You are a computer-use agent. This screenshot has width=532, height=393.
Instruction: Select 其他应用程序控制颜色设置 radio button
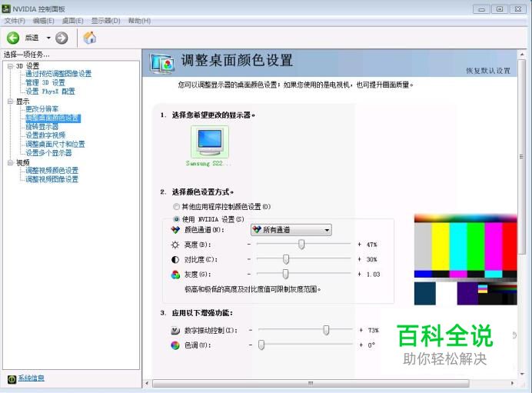pos(176,206)
